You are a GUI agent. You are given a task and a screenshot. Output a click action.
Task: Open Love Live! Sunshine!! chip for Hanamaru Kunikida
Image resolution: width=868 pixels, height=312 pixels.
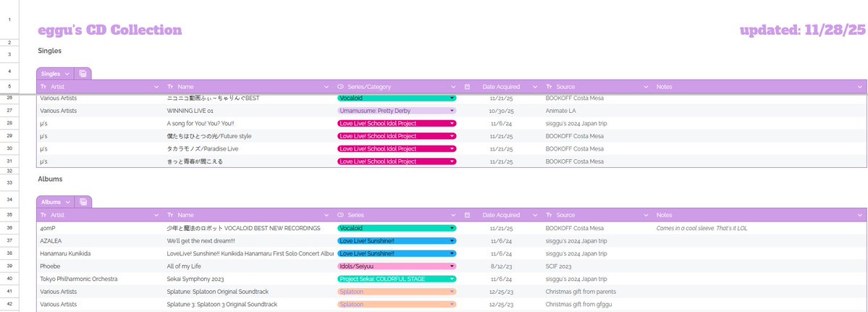tap(397, 253)
